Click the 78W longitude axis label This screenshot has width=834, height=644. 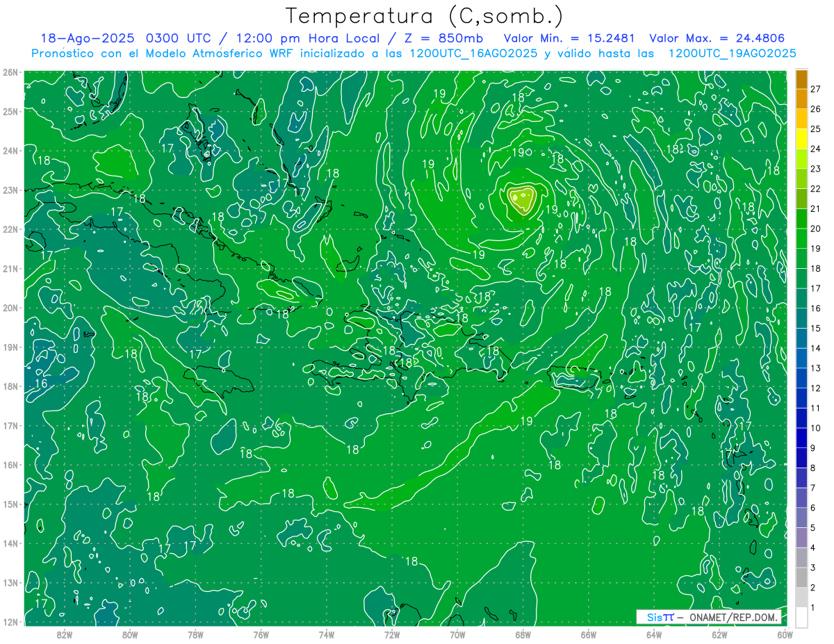[x=195, y=634]
